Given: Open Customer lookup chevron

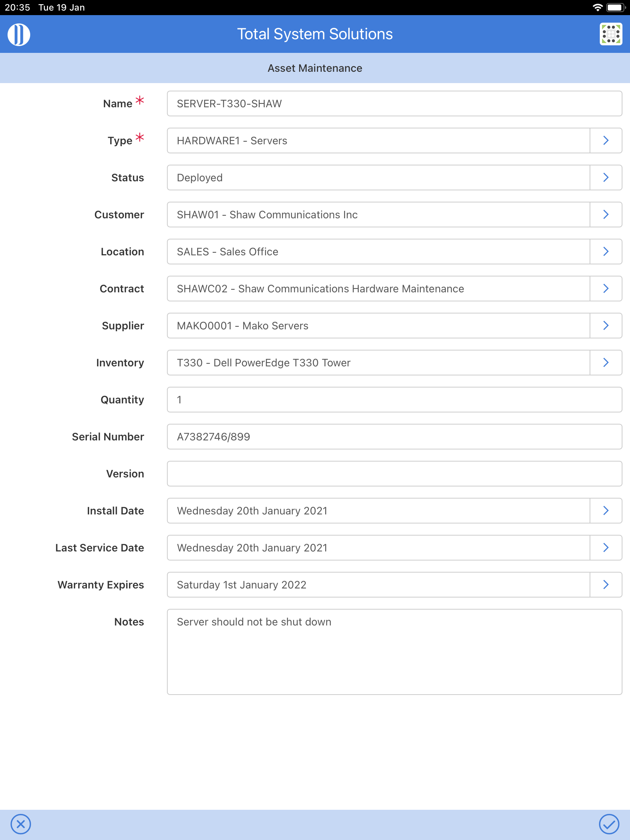Looking at the screenshot, I should (606, 215).
